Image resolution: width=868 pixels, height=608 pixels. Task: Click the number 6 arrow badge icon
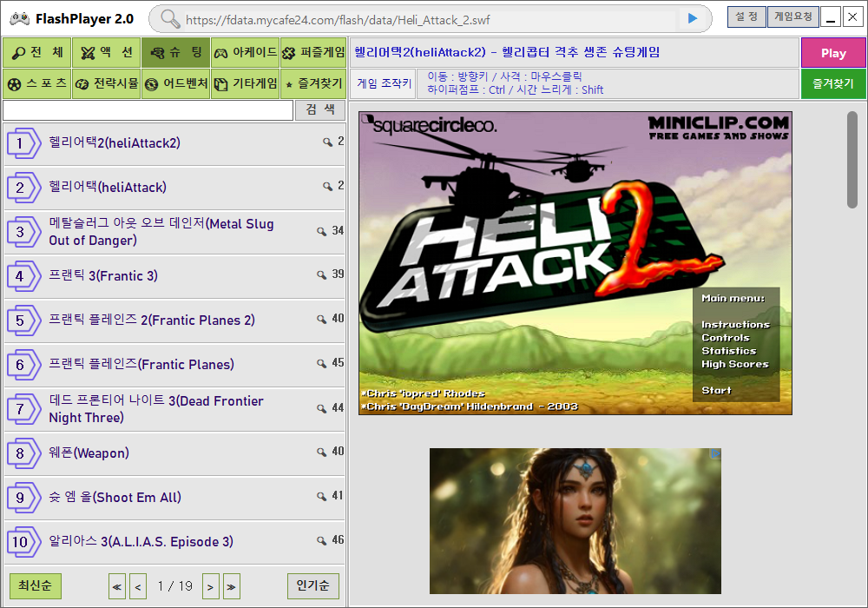[23, 365]
